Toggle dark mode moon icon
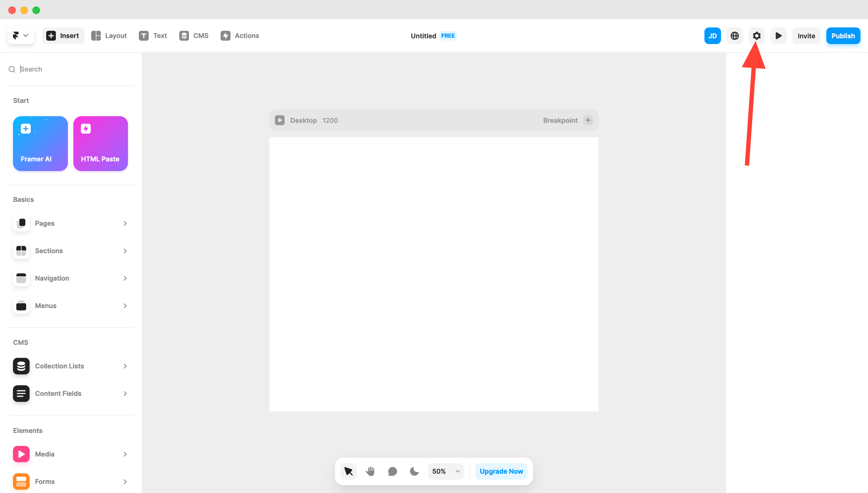Image resolution: width=868 pixels, height=493 pixels. pos(414,471)
